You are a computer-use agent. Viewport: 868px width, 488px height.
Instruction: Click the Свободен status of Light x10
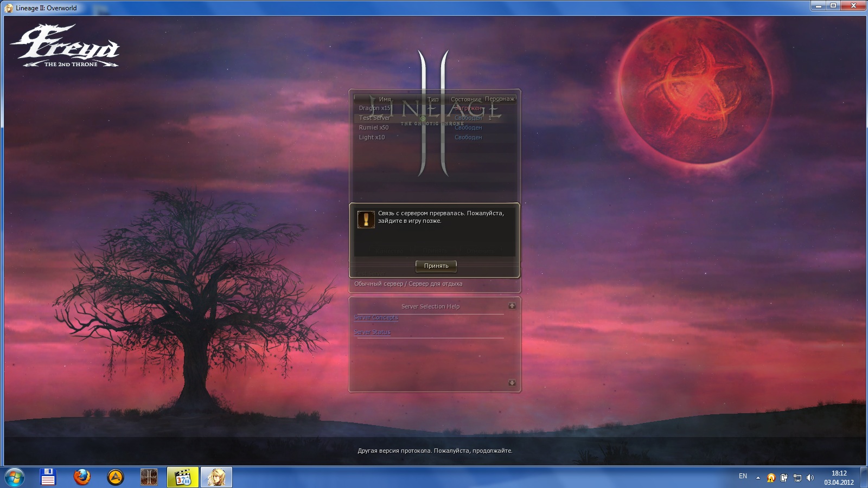tap(468, 137)
